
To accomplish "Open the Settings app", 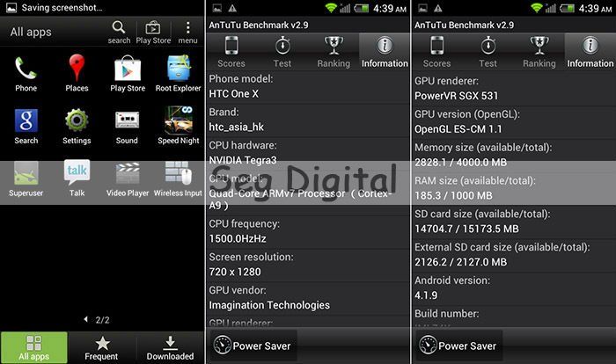I will (77, 127).
